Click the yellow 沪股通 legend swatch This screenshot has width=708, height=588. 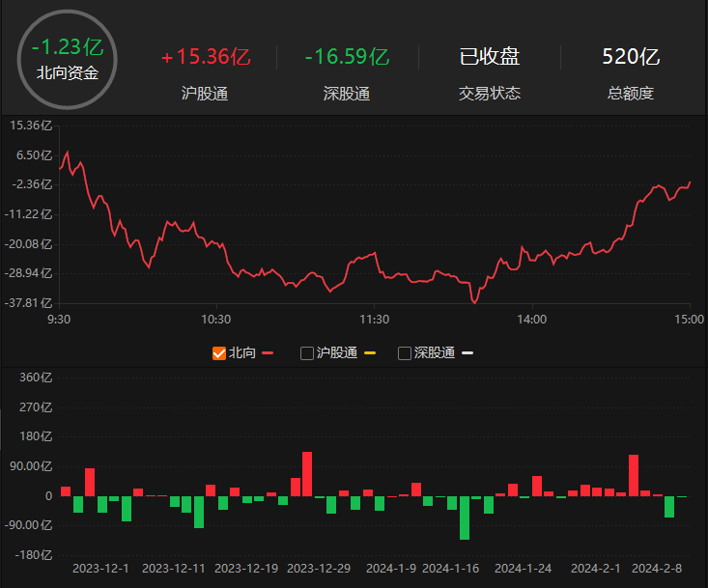coord(370,352)
